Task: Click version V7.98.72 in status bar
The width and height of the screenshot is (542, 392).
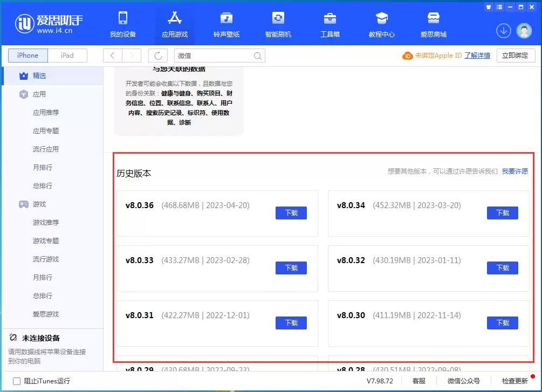Action: [x=380, y=381]
